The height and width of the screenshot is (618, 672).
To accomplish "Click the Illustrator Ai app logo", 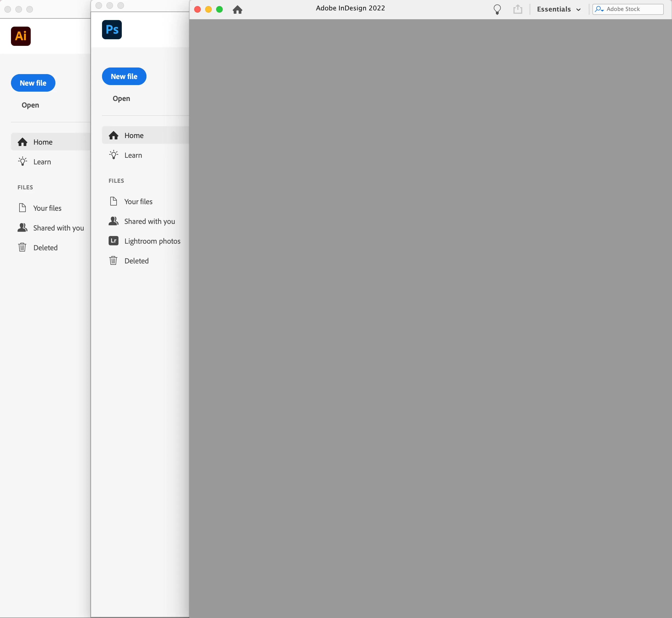I will tap(21, 36).
